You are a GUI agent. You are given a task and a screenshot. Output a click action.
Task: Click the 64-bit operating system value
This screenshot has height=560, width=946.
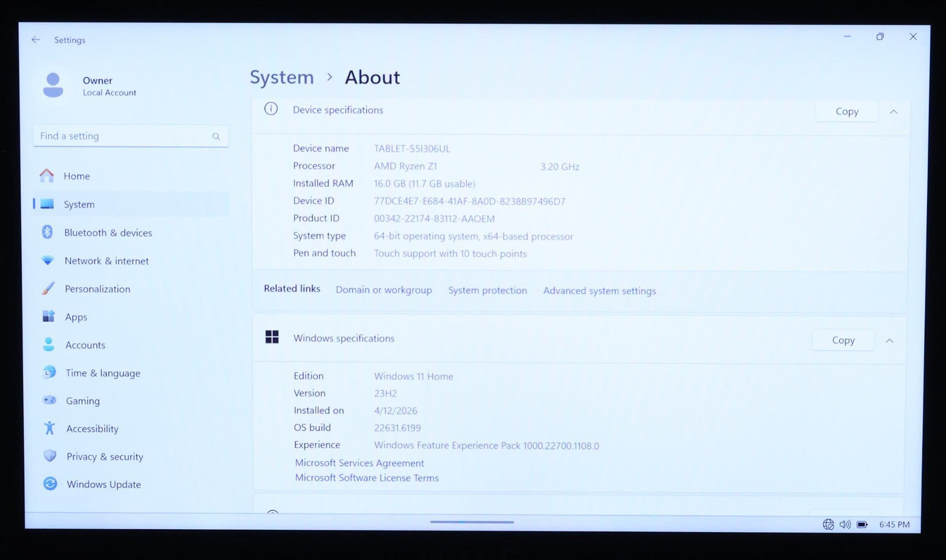(x=474, y=237)
